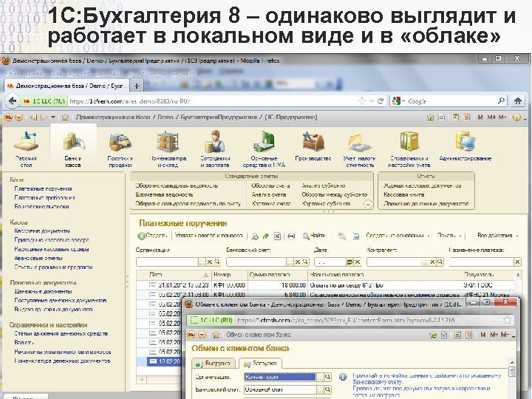Select the Демонстрационная база browser tab
The height and width of the screenshot is (399, 532).
point(66,86)
